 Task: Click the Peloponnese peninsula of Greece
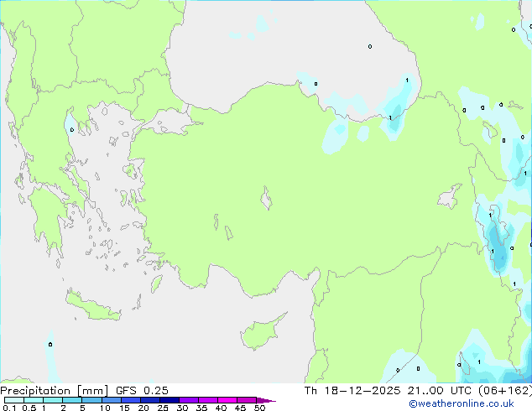tap(48, 217)
